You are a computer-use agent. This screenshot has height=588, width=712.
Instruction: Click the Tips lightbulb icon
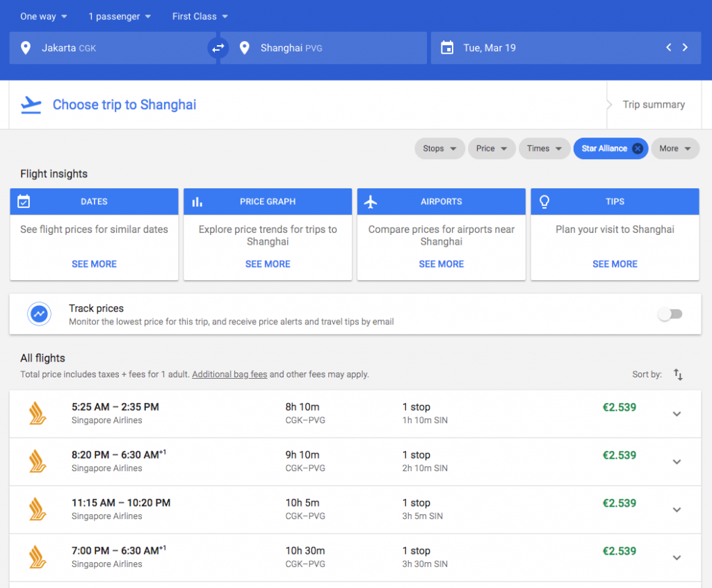point(544,202)
